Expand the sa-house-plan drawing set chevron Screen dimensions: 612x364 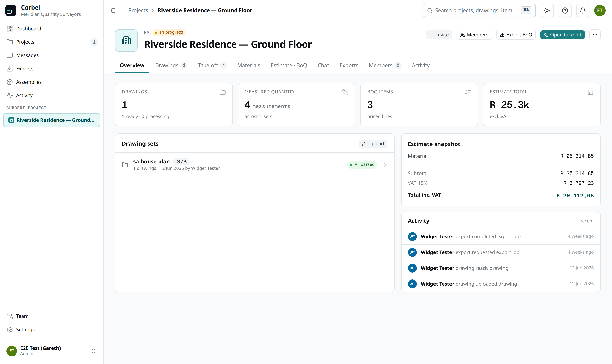point(385,165)
